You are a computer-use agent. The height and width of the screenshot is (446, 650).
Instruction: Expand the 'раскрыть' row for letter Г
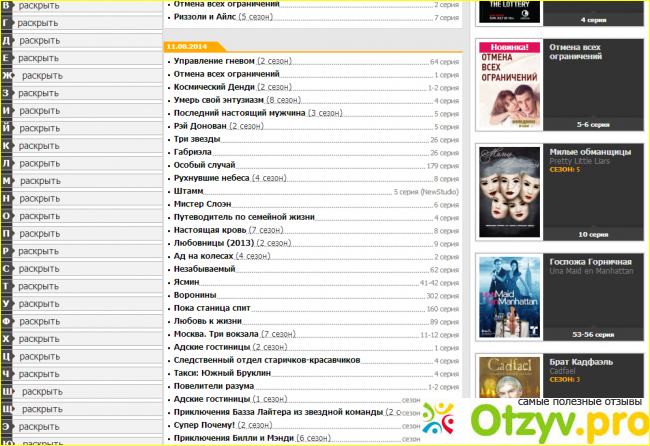click(39, 23)
